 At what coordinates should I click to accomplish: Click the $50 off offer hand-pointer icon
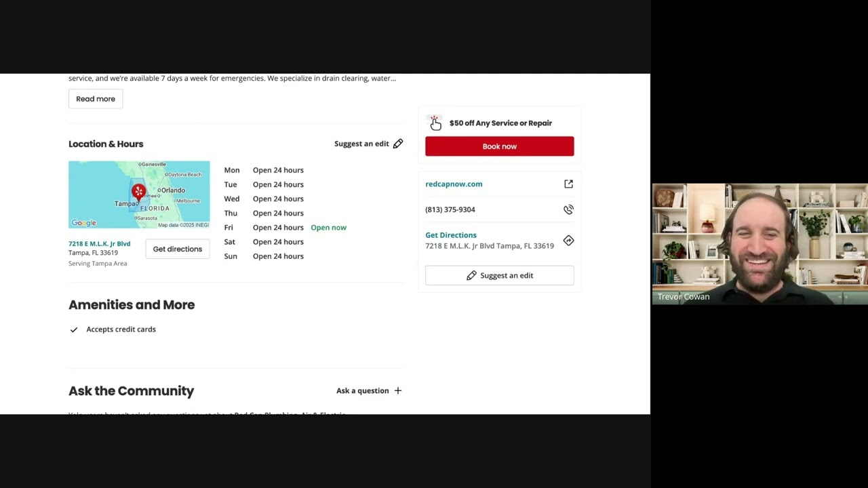click(435, 123)
